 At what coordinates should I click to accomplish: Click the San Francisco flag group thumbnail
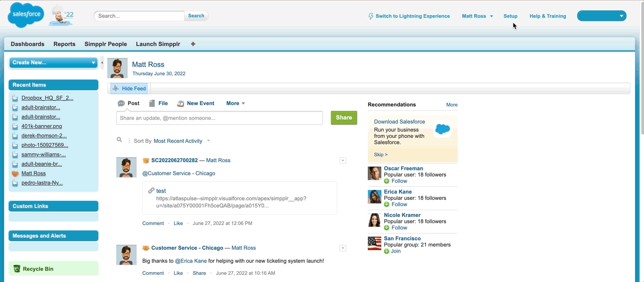[x=375, y=243]
